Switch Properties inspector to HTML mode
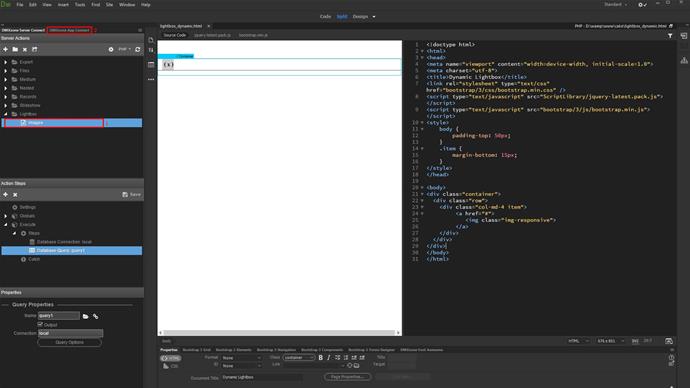The image size is (690, 388). click(x=171, y=358)
